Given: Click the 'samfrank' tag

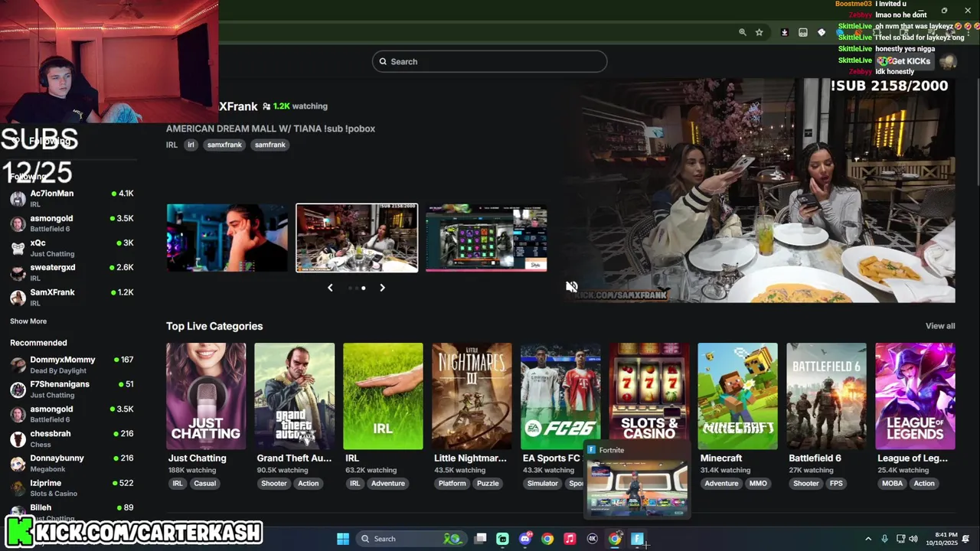Looking at the screenshot, I should tap(269, 145).
